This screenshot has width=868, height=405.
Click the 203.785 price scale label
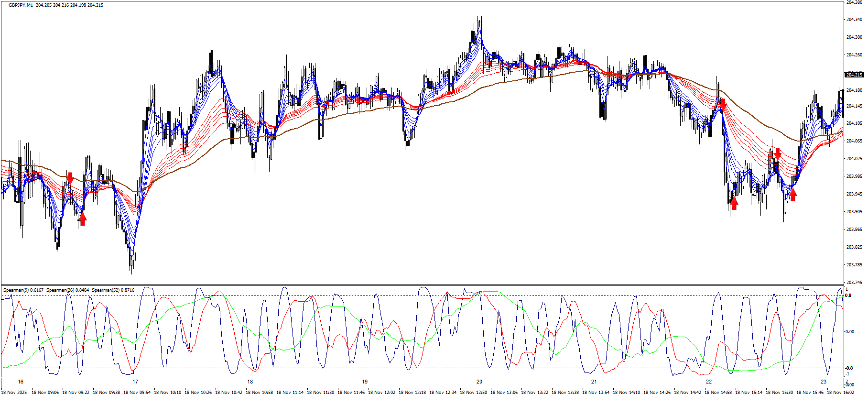tap(854, 264)
